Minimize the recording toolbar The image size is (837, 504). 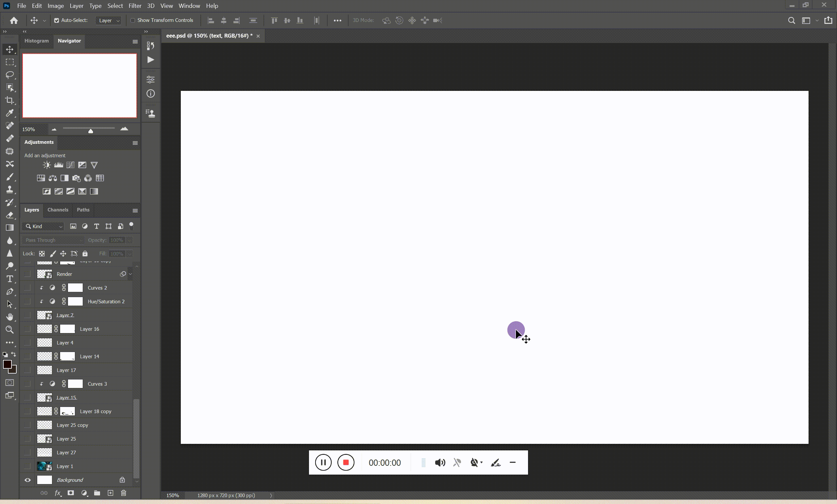point(513,462)
